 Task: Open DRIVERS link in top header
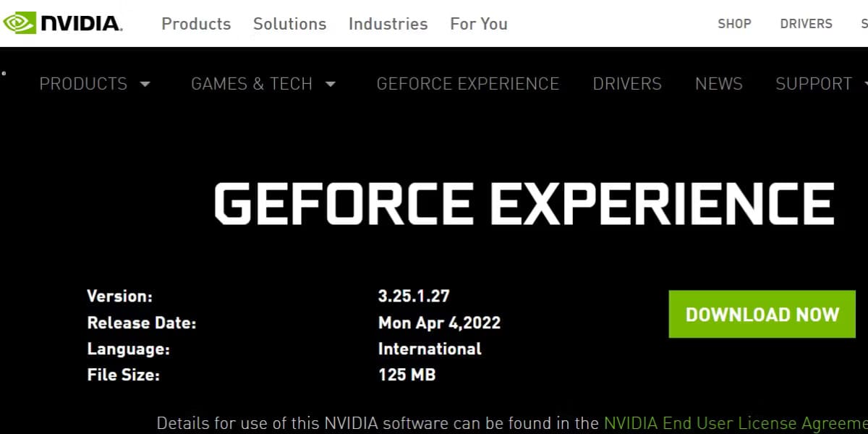(806, 24)
